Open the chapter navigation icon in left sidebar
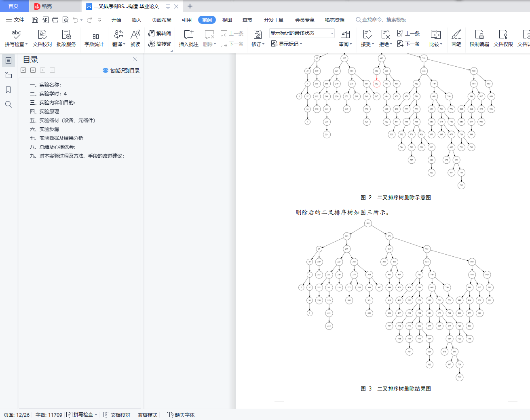The image size is (530, 420). pyautogui.click(x=8, y=75)
